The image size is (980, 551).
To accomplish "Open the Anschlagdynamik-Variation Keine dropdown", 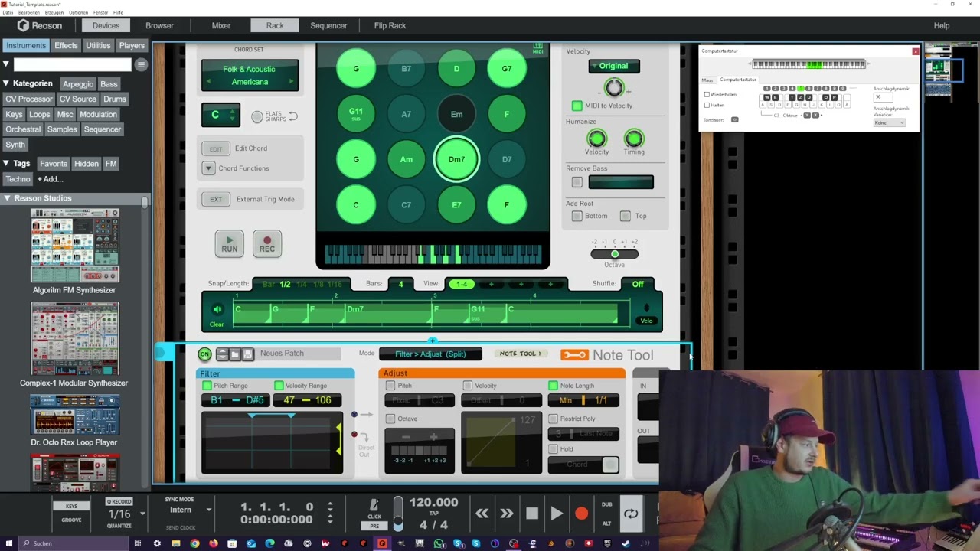I will (889, 122).
